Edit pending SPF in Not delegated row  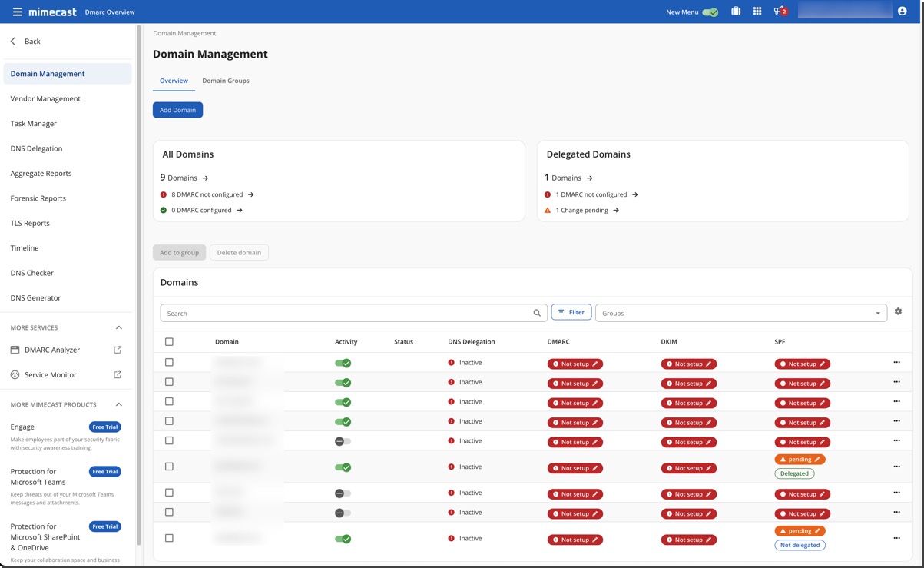point(817,531)
